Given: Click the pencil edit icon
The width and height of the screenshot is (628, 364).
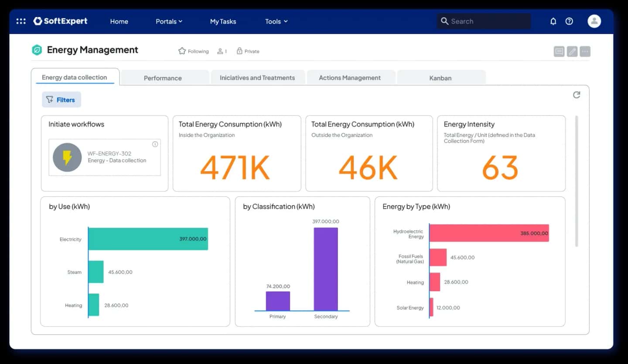Looking at the screenshot, I should 572,51.
